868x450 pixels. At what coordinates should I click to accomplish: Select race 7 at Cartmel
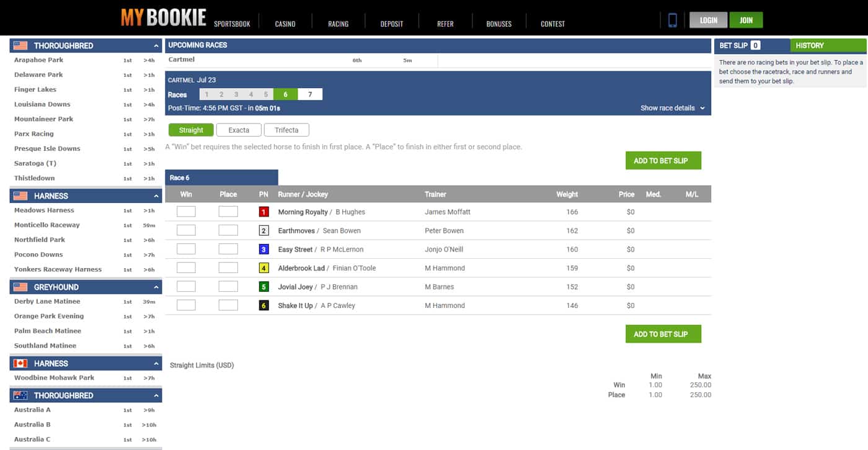click(310, 94)
